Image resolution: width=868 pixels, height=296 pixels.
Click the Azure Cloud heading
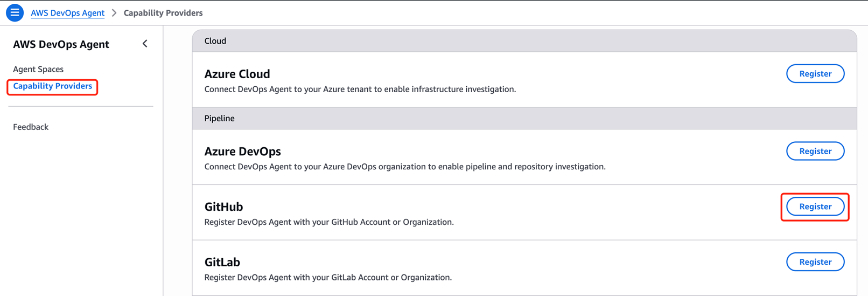[x=237, y=74]
